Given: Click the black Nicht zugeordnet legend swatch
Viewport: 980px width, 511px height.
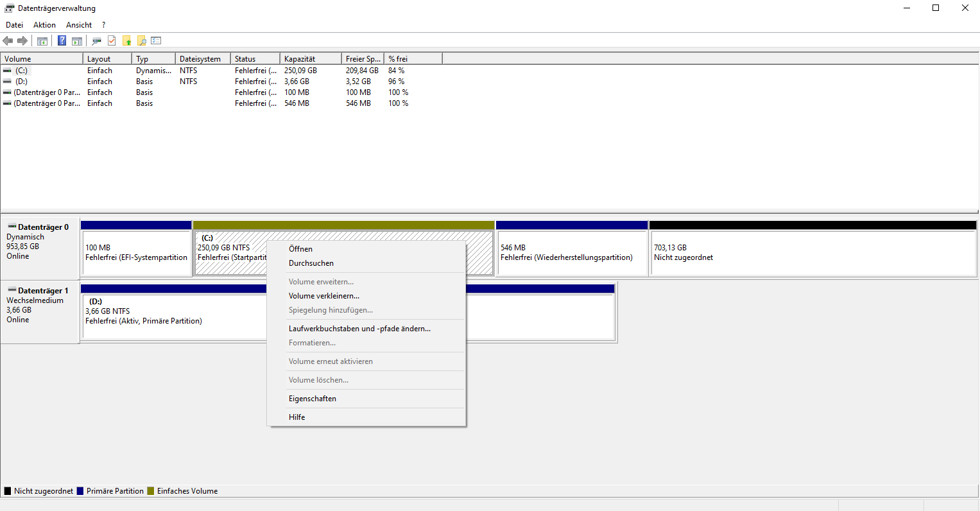Looking at the screenshot, I should coord(8,491).
